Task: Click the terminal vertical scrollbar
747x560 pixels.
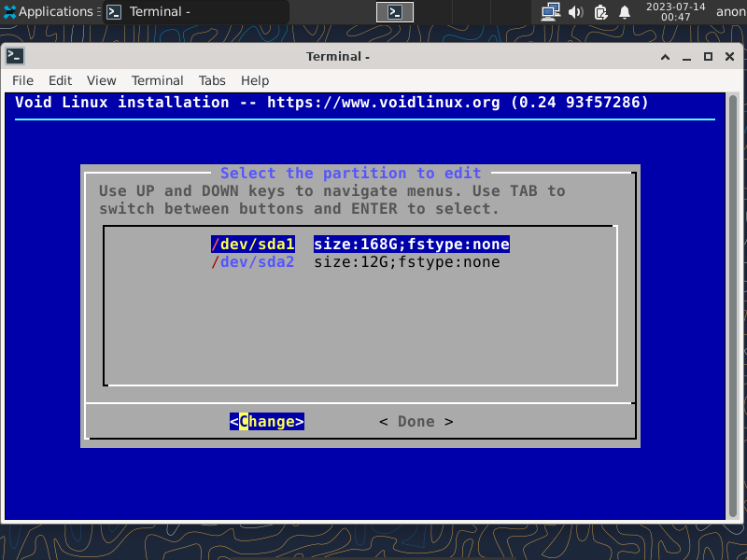Action: 733,306
